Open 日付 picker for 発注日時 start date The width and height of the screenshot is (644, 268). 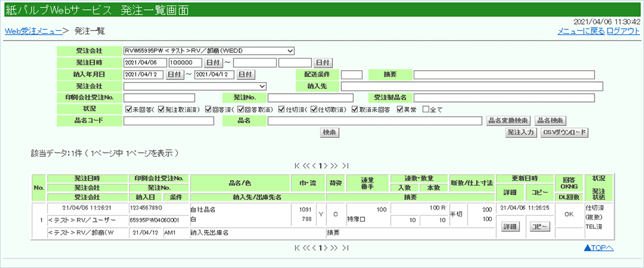tap(214, 63)
